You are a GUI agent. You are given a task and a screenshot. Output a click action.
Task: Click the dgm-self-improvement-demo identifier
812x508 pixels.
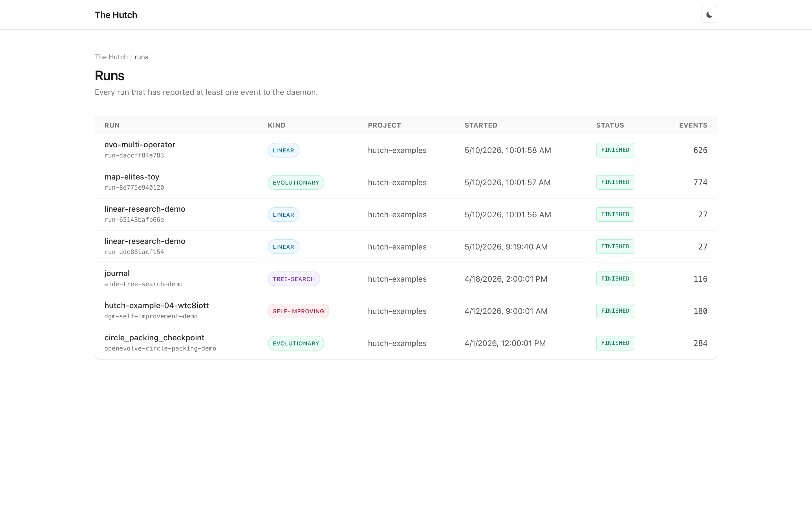coord(151,316)
